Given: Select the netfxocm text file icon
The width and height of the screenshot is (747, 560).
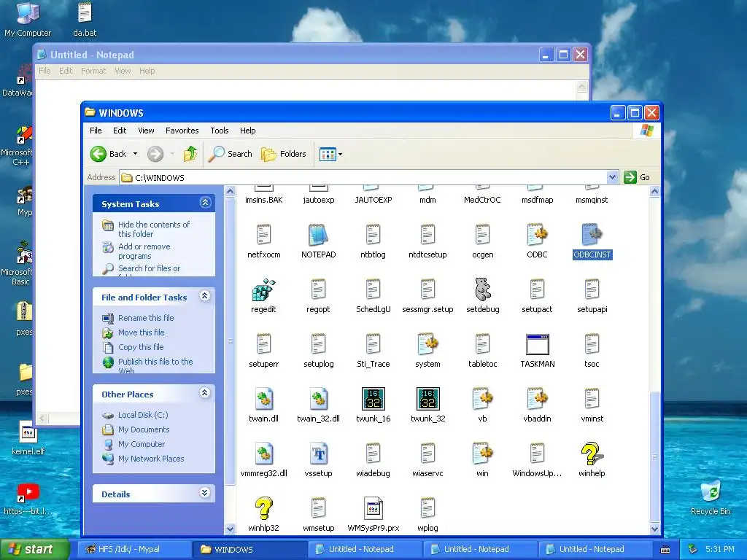Looking at the screenshot, I should point(263,236).
